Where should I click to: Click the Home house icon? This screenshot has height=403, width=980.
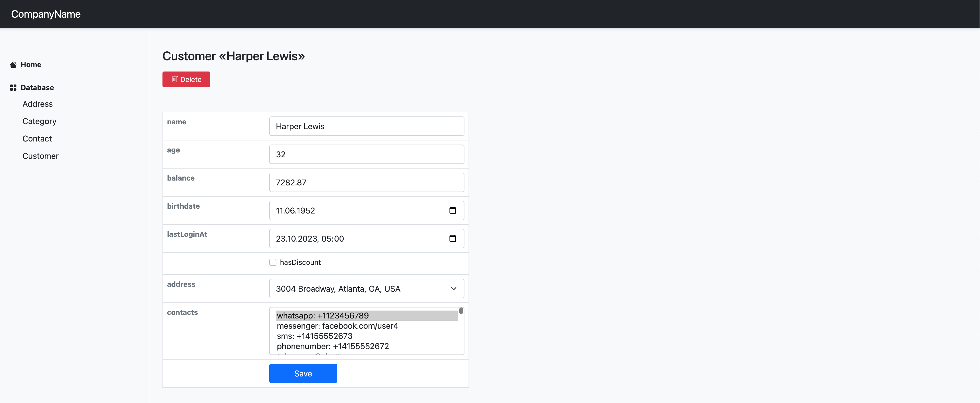click(x=13, y=65)
